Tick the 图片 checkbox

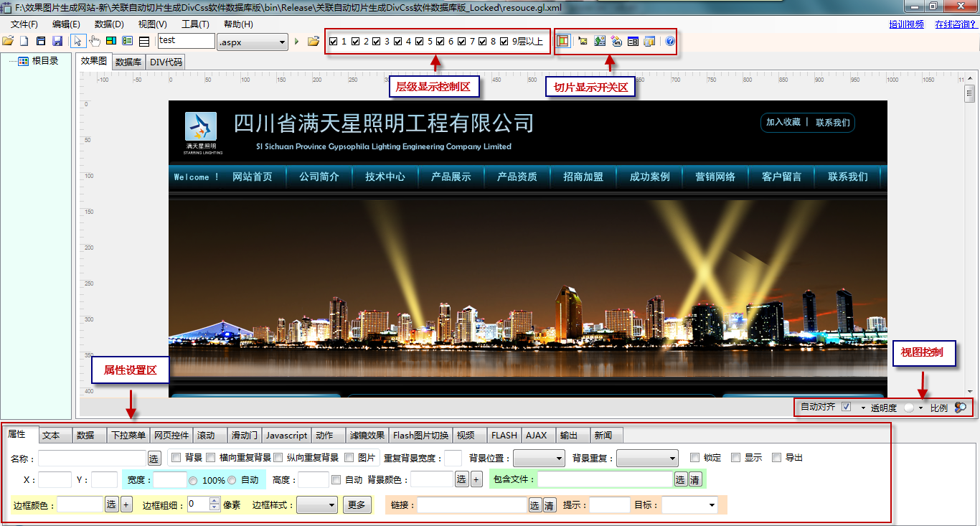pyautogui.click(x=349, y=458)
